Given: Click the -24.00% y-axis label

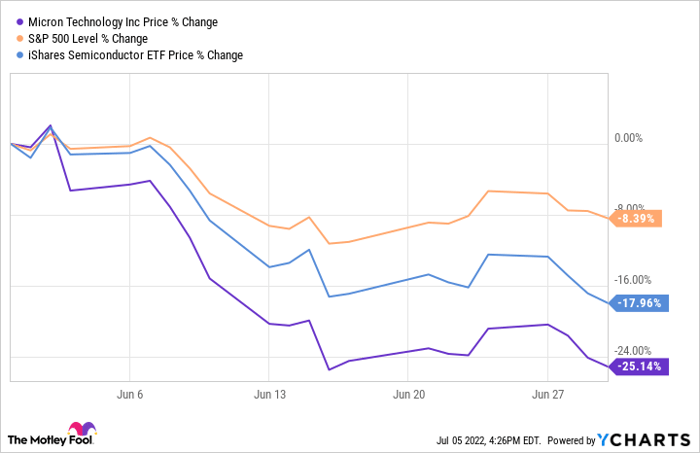Looking at the screenshot, I should (635, 350).
